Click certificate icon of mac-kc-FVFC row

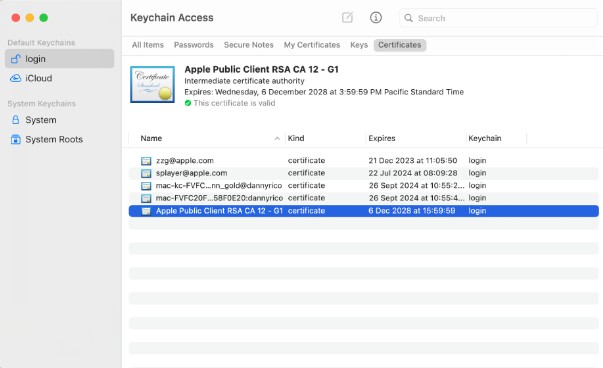point(146,186)
